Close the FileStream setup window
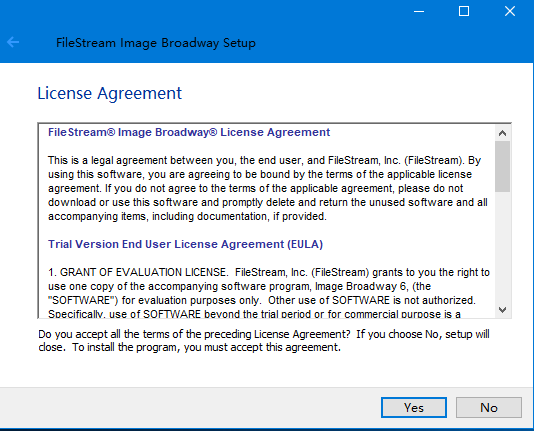This screenshot has width=534, height=431. [510, 12]
